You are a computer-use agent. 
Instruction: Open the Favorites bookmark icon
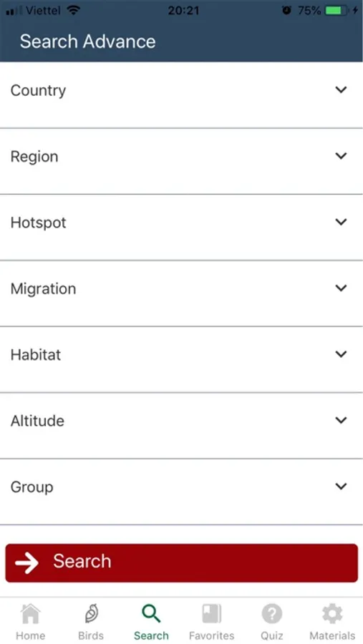[x=211, y=614]
